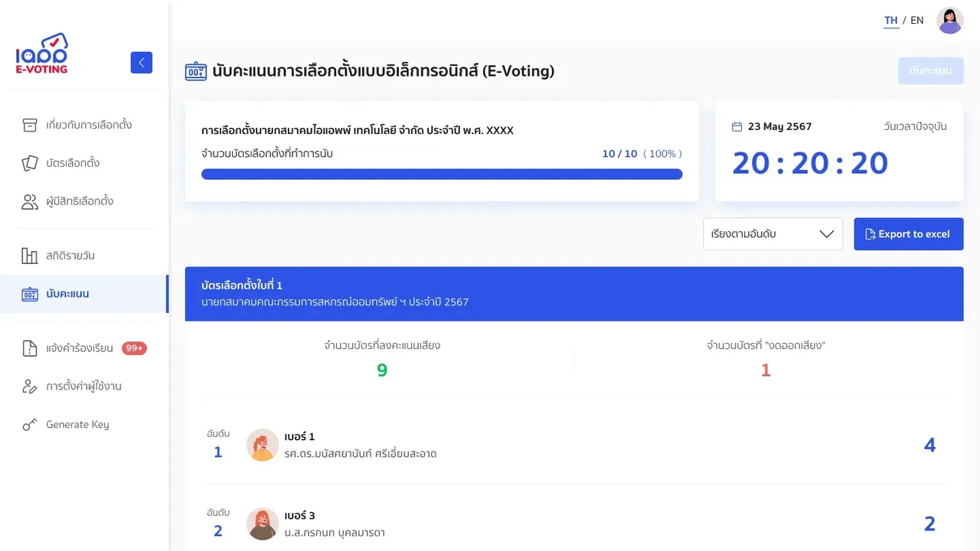Click the election title การเลือกตั้งนายกสมาคมไอแอพพ์
The height and width of the screenshot is (551, 980).
pos(358,130)
